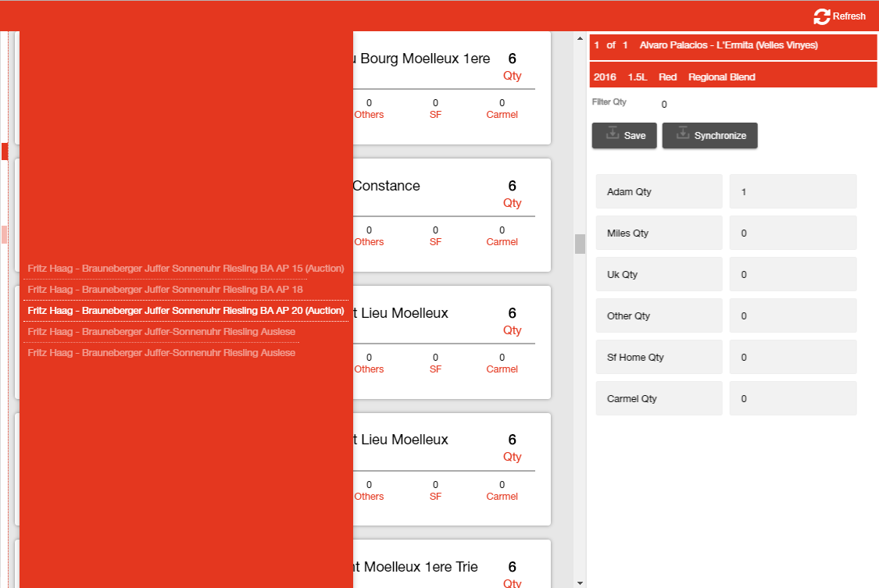Click the Save button
The height and width of the screenshot is (588, 879).
[624, 136]
